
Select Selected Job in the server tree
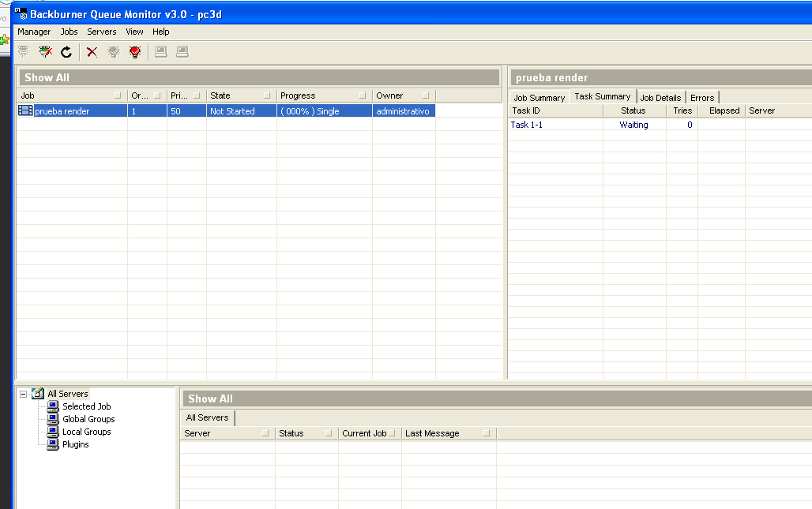tap(86, 406)
